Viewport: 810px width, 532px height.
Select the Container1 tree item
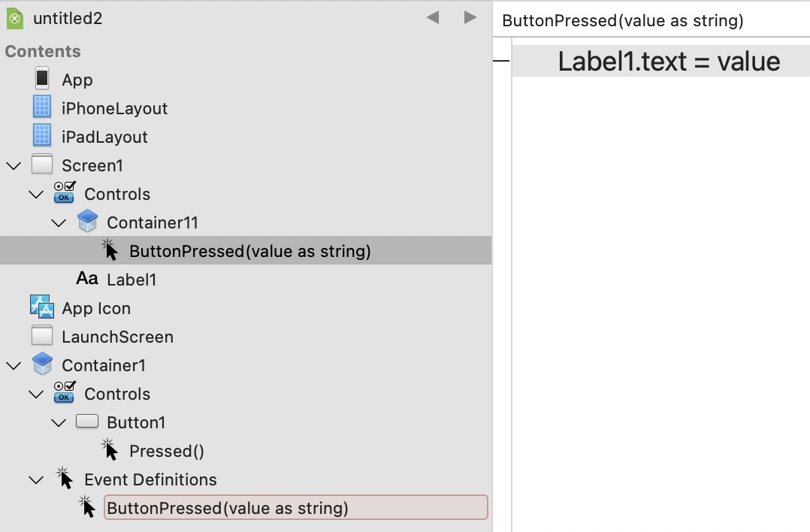(104, 365)
